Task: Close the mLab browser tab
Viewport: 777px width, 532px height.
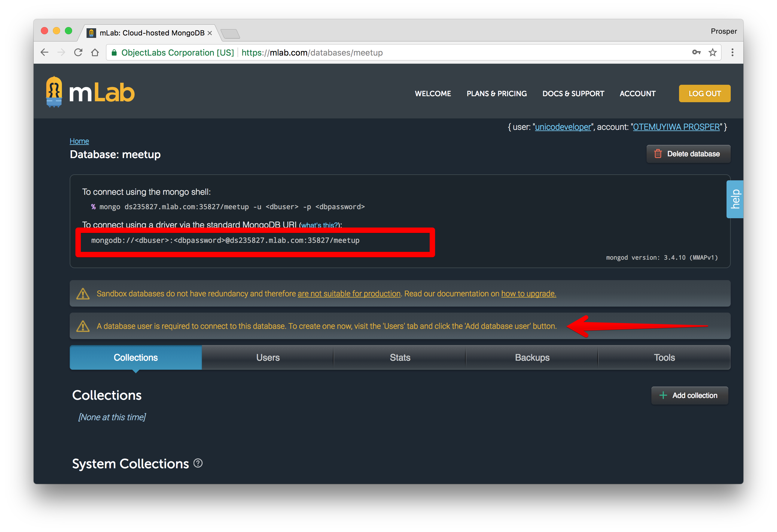Action: tap(210, 33)
